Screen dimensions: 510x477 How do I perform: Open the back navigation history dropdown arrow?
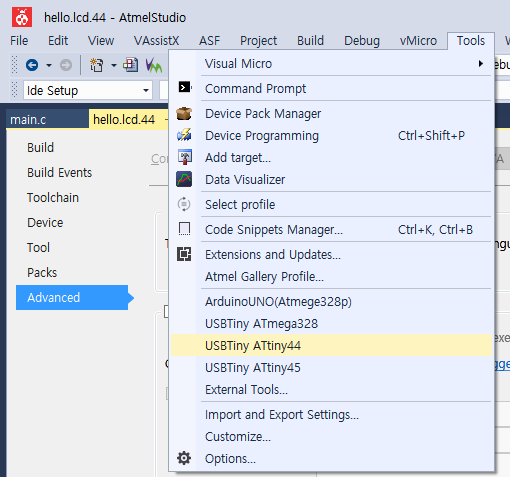click(49, 65)
